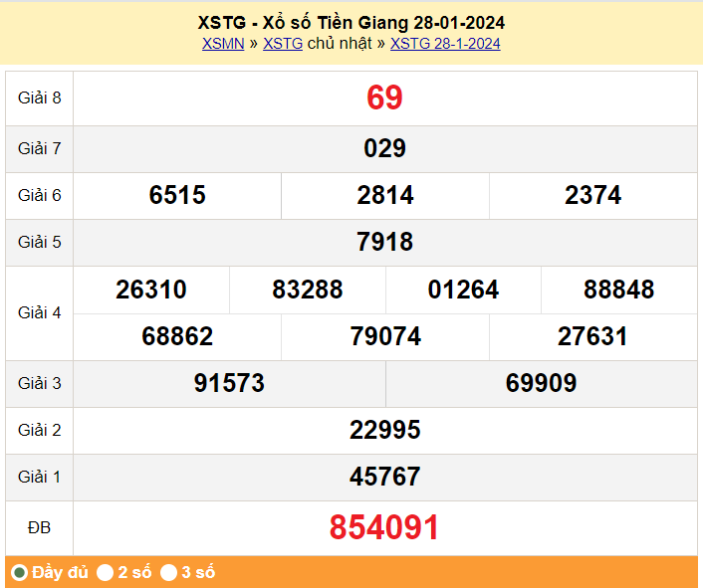This screenshot has height=588, width=703.
Task: Click the Giải 2 number 22995
Action: click(384, 430)
